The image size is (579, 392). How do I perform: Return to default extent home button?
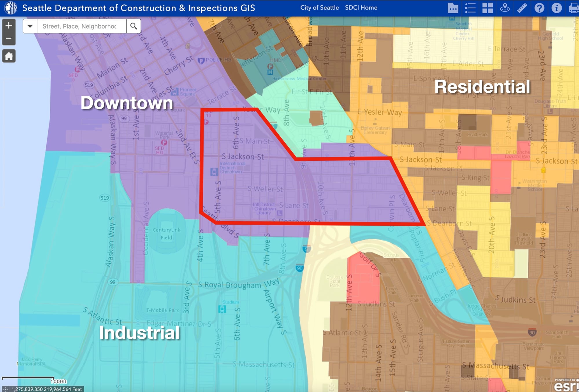tap(9, 56)
